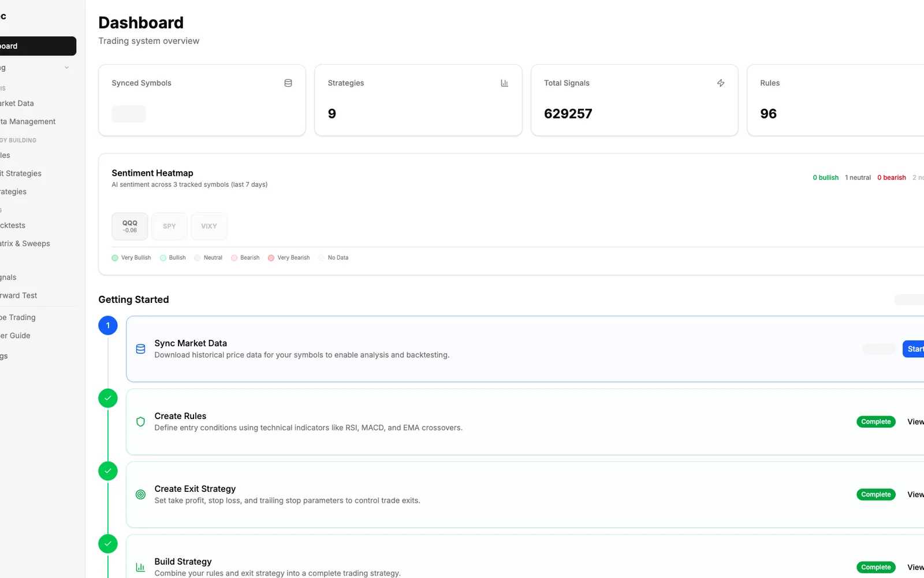Click the Strategies value 9
Screen dimensions: 924x578
332,114
